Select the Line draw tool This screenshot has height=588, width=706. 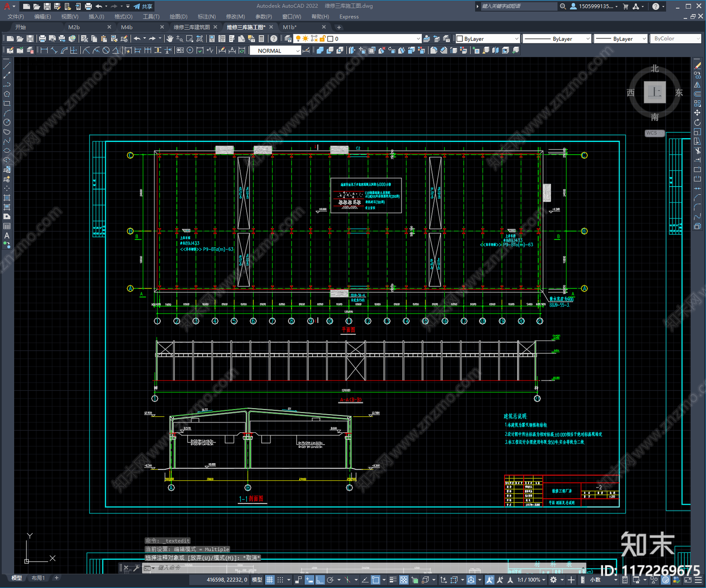[x=7, y=65]
